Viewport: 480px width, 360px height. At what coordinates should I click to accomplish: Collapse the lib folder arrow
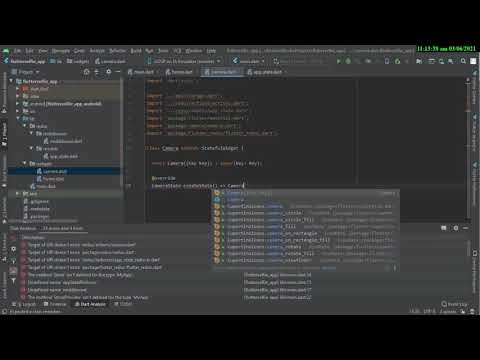pyautogui.click(x=18, y=118)
